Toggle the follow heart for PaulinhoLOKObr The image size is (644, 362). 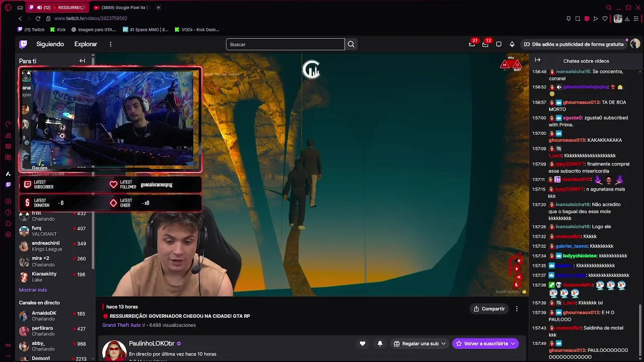[x=362, y=343]
